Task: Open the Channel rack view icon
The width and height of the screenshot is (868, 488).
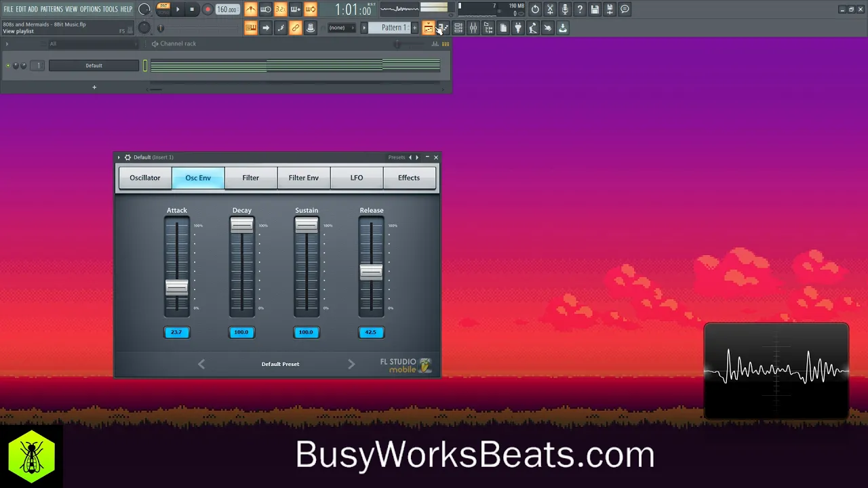Action: pos(458,28)
